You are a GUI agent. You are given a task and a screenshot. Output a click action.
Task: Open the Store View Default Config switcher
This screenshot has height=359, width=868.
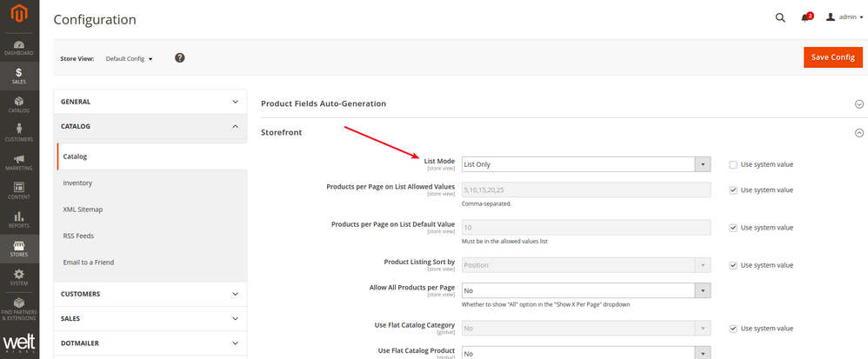[130, 59]
